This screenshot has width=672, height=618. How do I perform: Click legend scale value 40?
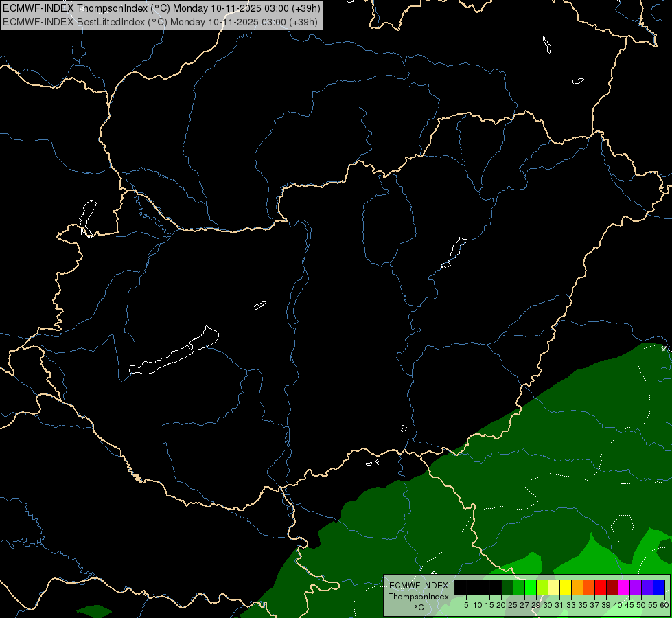pyautogui.click(x=618, y=605)
